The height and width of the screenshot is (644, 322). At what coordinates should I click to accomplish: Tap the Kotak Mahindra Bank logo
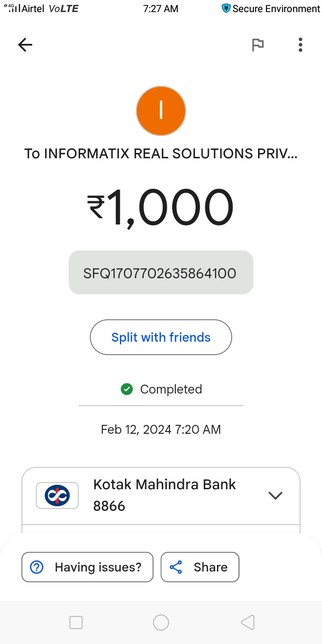[x=57, y=496]
